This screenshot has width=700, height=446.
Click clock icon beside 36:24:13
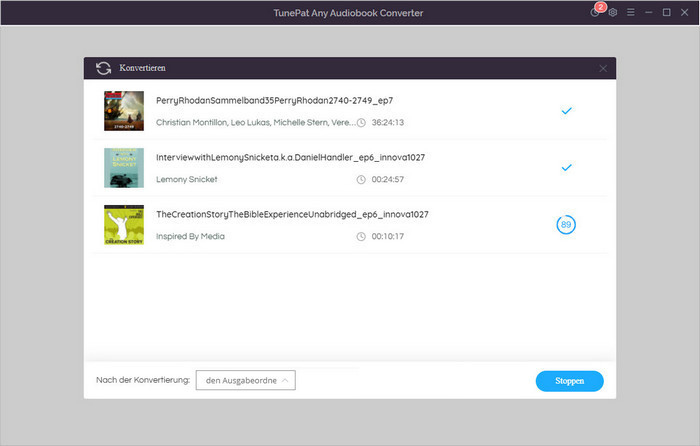[361, 122]
